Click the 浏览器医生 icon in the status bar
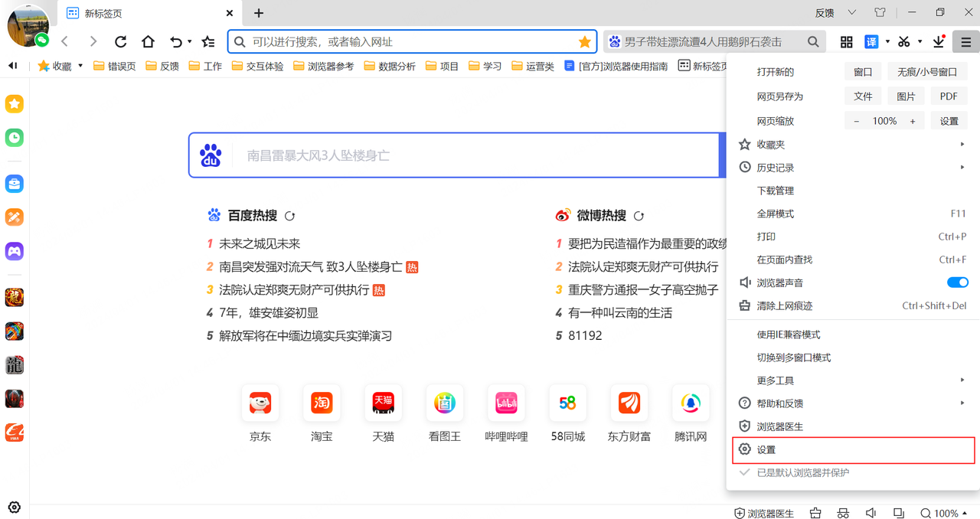980x519 pixels. click(x=763, y=513)
